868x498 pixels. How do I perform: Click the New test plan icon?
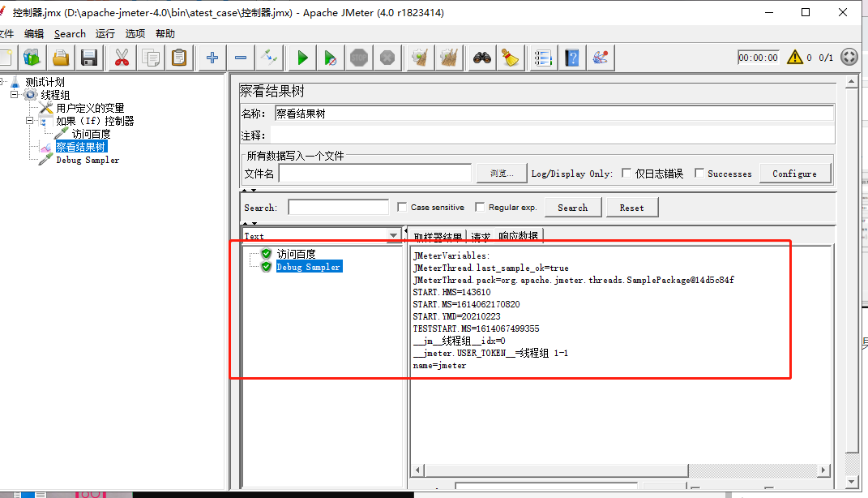point(6,58)
